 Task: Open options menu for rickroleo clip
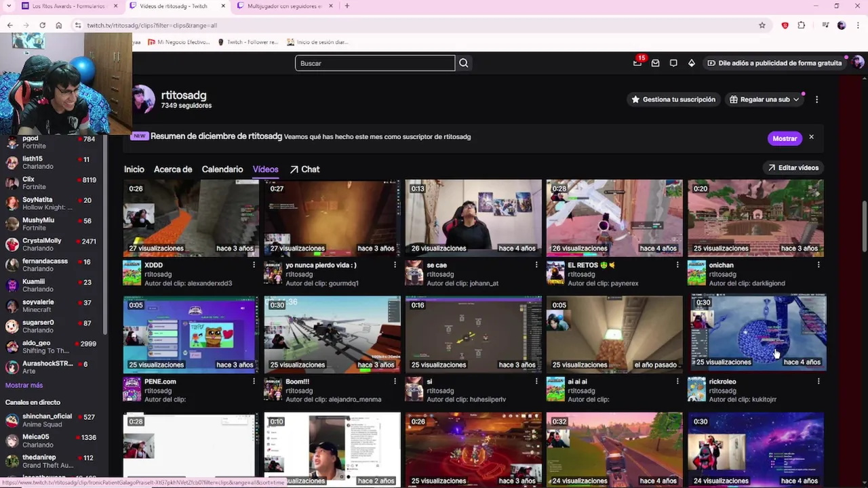818,382
